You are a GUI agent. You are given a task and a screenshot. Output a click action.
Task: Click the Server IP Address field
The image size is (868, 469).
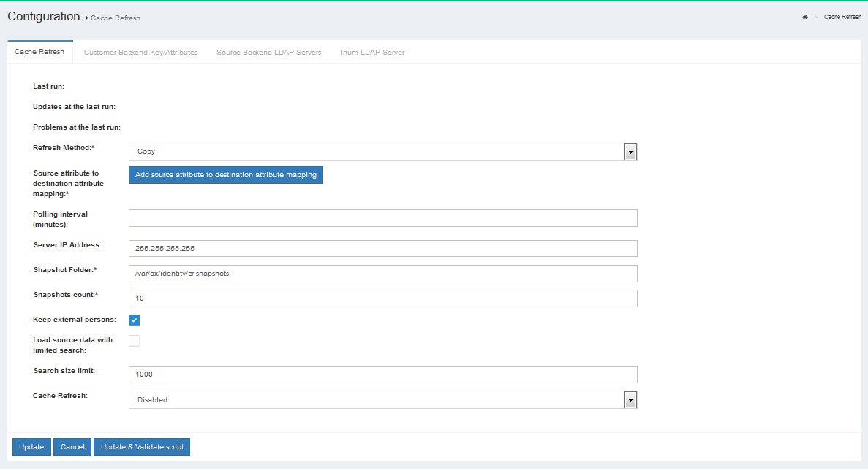[x=382, y=249]
